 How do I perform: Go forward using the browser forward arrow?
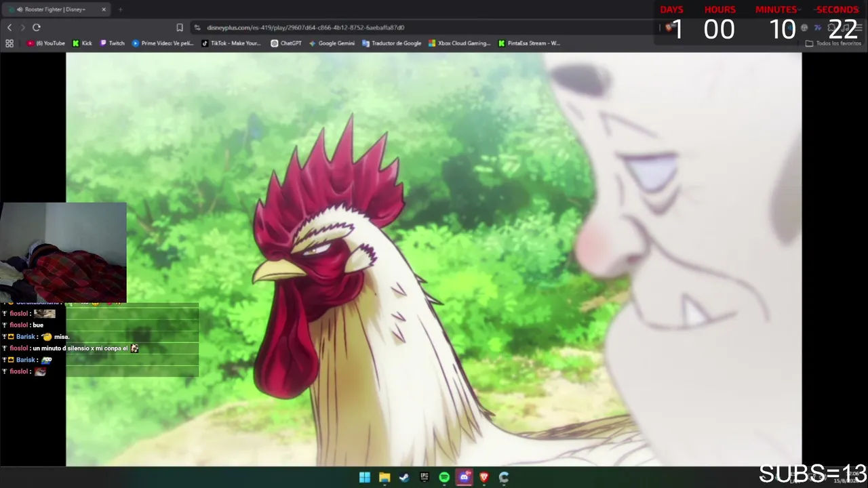pyautogui.click(x=22, y=27)
